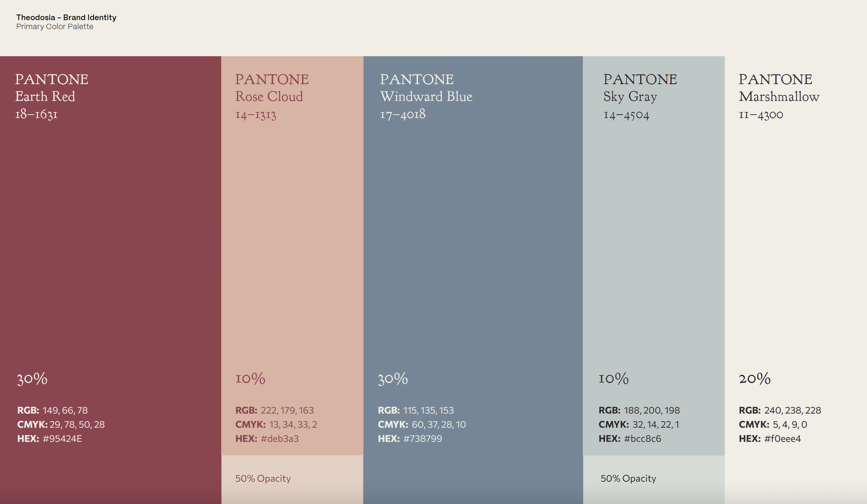Click Rose Cloud's '10%' proportion
This screenshot has height=504, width=867.
click(250, 378)
